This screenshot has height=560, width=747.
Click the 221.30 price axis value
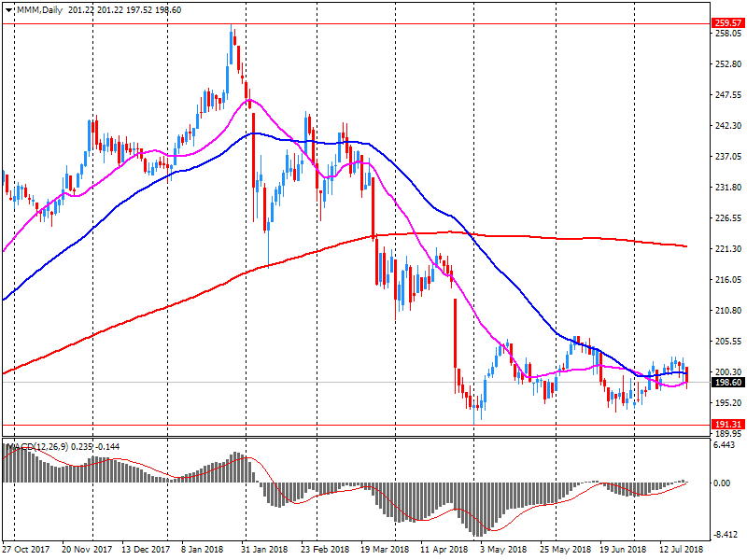pyautogui.click(x=728, y=249)
